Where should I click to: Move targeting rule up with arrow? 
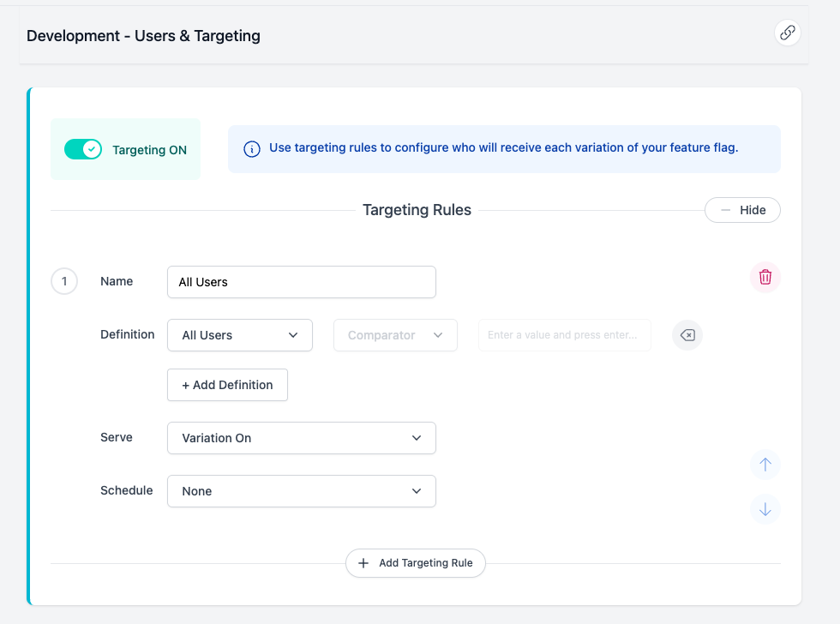tap(765, 465)
